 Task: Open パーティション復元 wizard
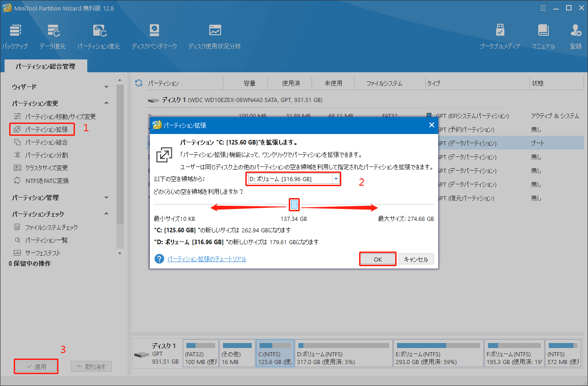tap(99, 37)
